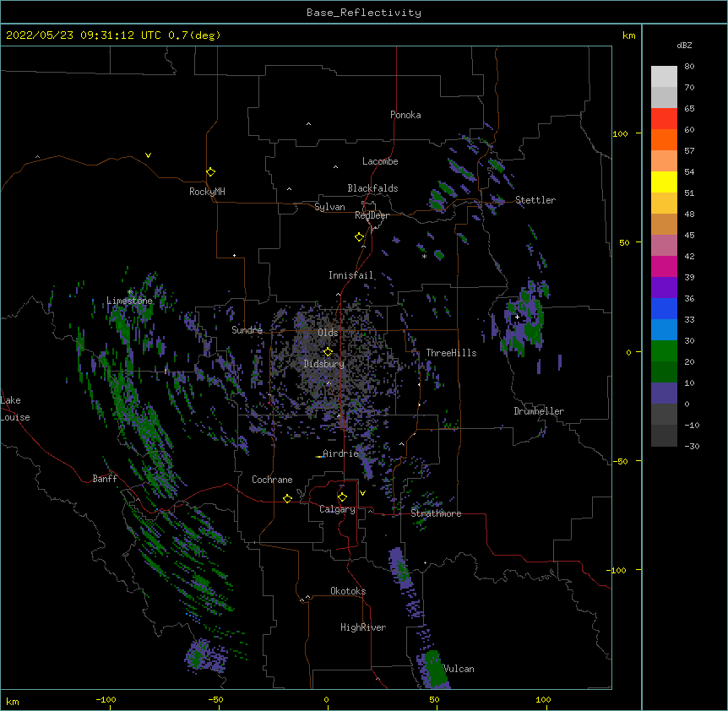Viewport: 728px width, 711px height.
Task: Click the RockyMH town label
Action: point(207,192)
